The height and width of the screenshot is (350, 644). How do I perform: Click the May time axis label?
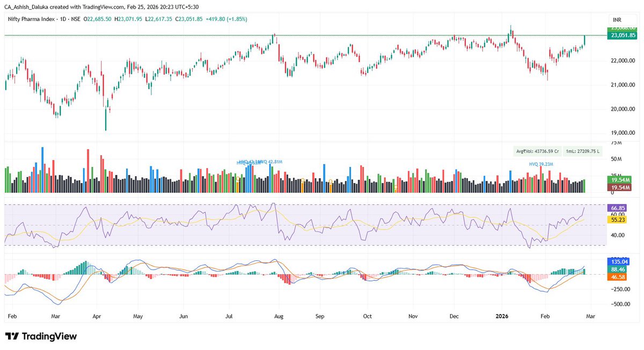[138, 317]
